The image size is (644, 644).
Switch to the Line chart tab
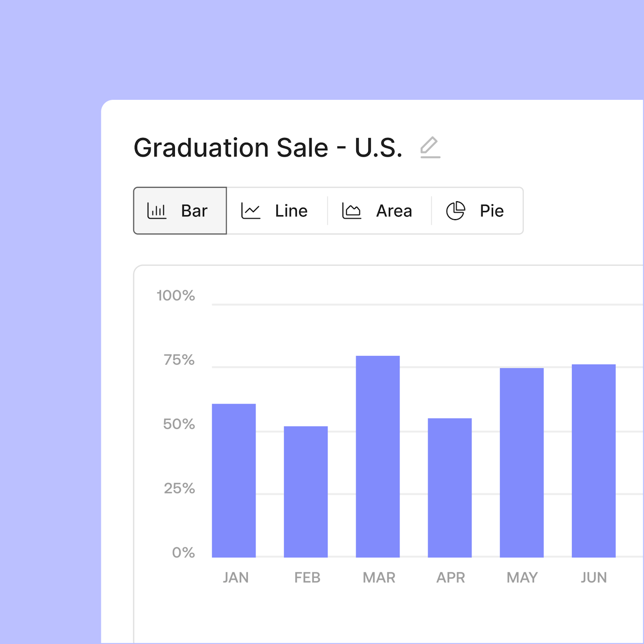point(277,211)
